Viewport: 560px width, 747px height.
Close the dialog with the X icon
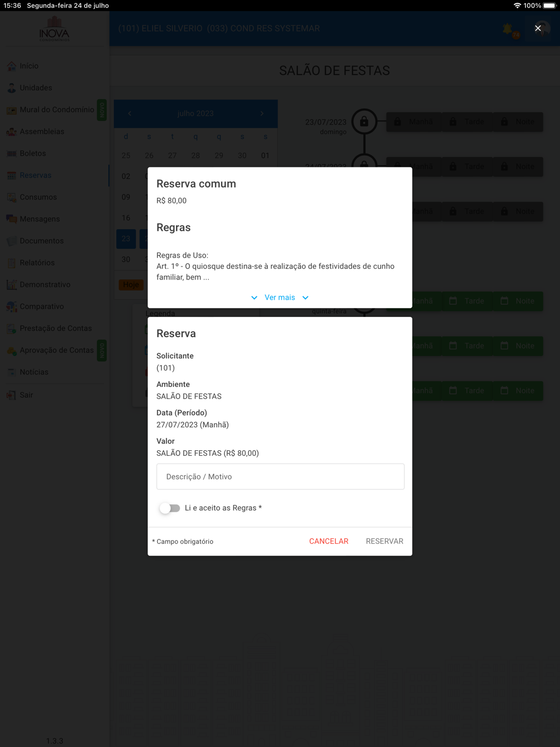point(538,28)
